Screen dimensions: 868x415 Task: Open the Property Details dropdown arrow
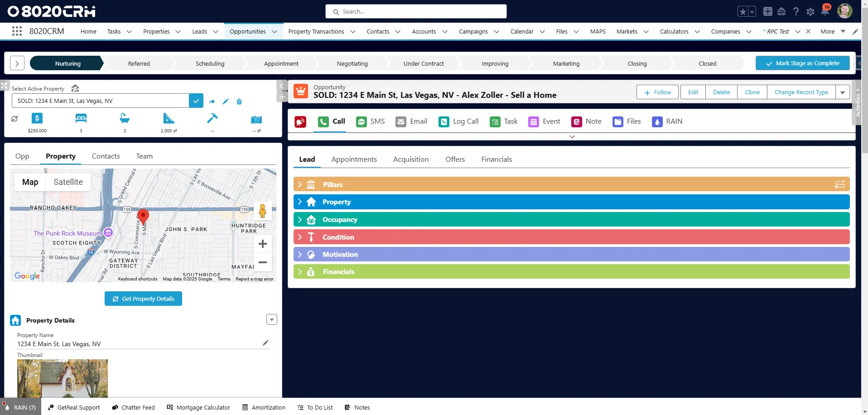(x=271, y=320)
